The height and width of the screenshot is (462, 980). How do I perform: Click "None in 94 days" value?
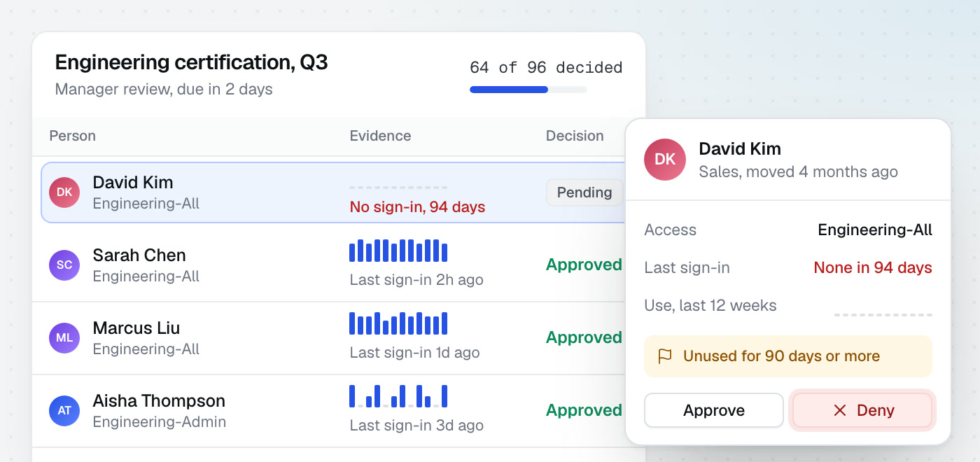(873, 268)
